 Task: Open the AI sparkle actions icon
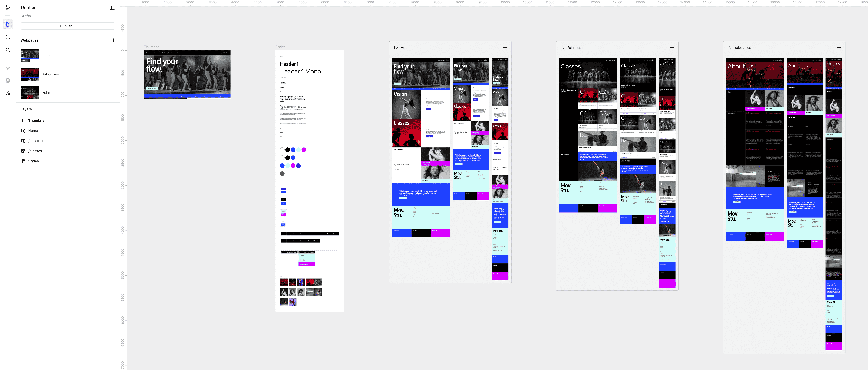click(x=8, y=68)
